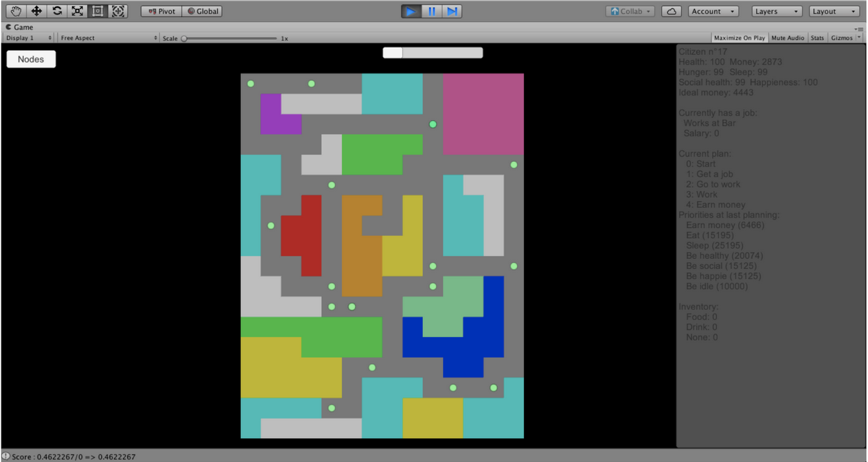This screenshot has height=462, width=868.
Task: Expand the Layers dropdown
Action: 777,11
